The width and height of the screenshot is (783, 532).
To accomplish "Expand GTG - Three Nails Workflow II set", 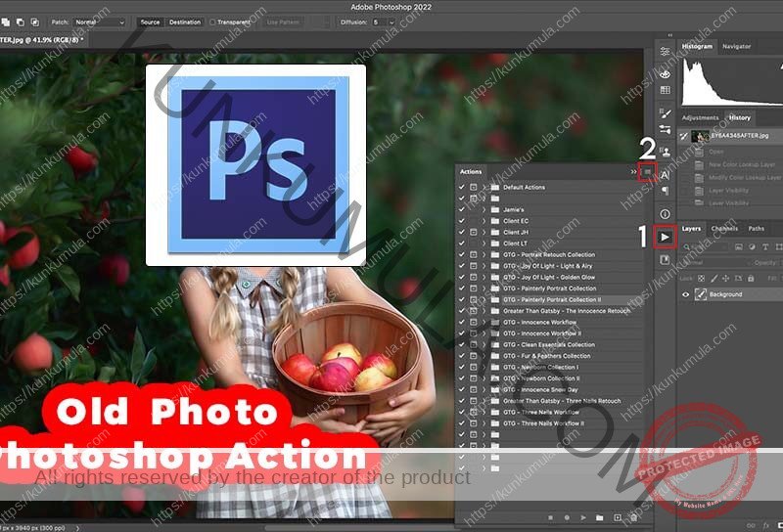I will coord(484,423).
